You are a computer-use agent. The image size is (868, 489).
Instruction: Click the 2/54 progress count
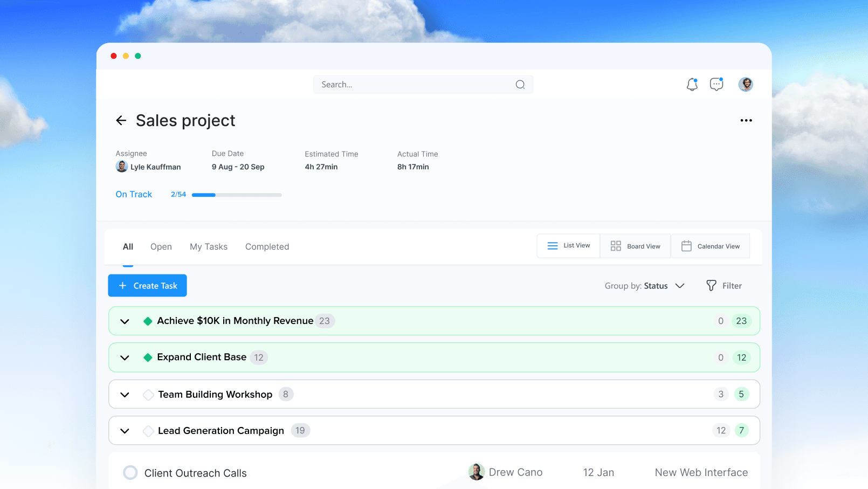178,195
